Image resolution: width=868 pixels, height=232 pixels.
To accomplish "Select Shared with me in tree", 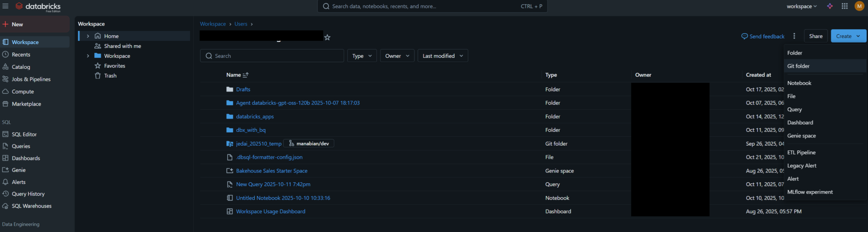I will click(122, 46).
